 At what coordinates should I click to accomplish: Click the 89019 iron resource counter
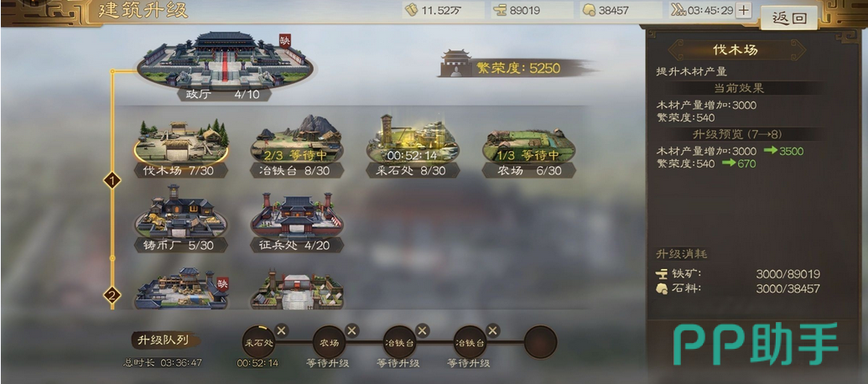[532, 10]
